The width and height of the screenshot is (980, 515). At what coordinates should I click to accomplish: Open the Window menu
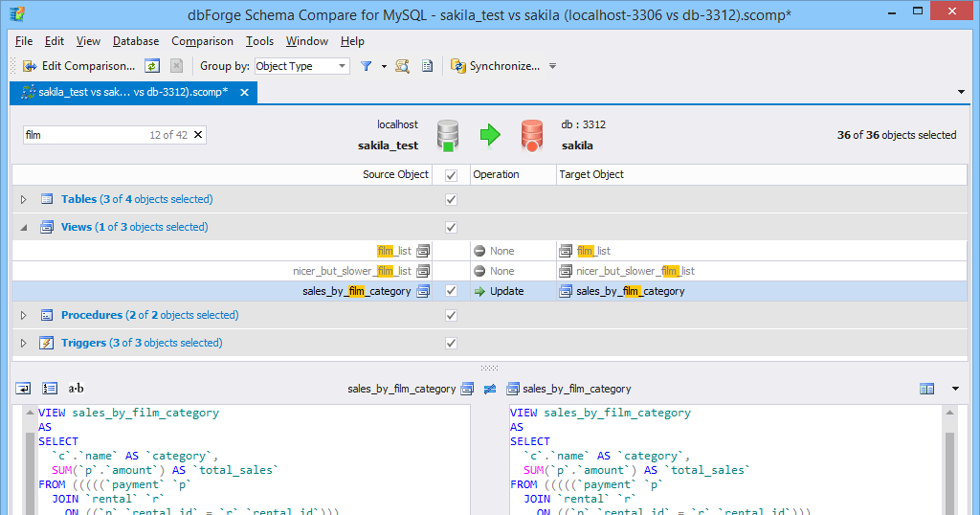[307, 41]
